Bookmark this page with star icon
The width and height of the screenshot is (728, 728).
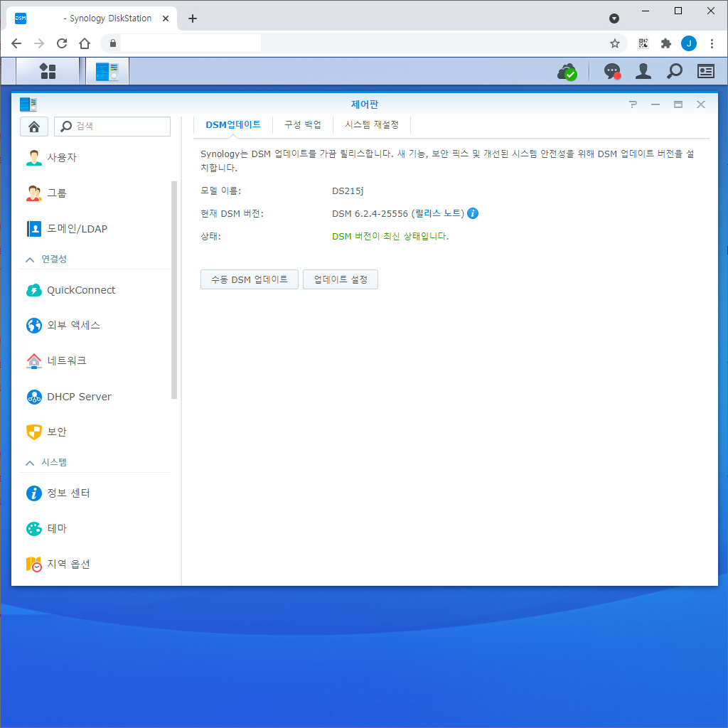[x=615, y=43]
